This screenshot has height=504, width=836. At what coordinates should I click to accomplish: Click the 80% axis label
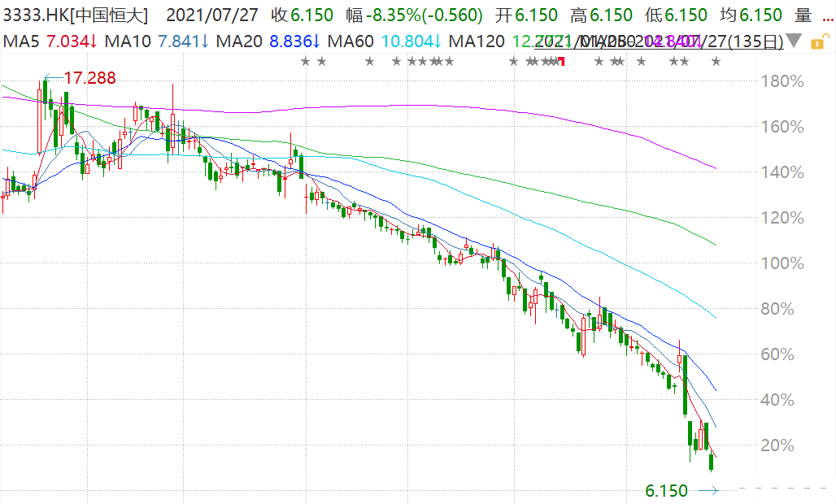pyautogui.click(x=777, y=308)
